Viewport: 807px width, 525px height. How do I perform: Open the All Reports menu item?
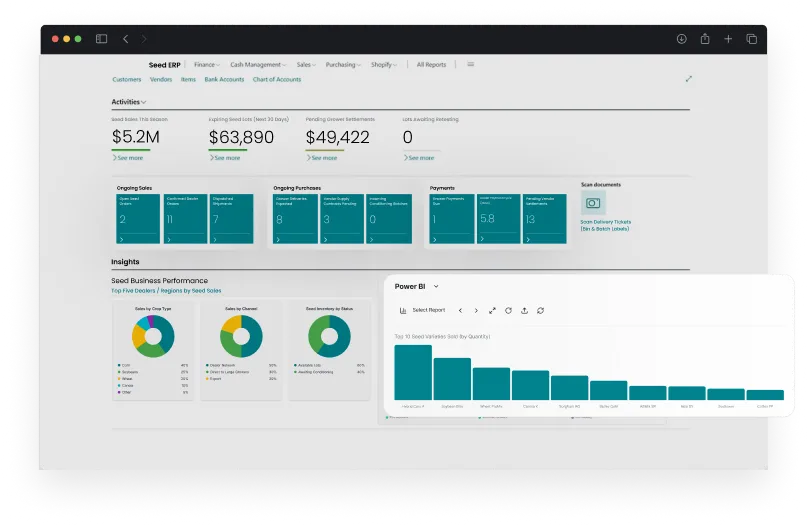(431, 65)
